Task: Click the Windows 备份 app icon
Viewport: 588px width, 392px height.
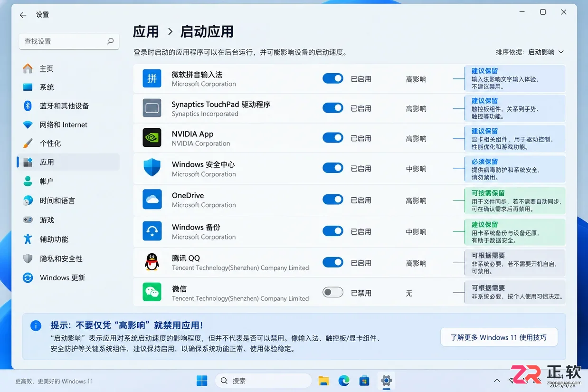Action: [x=152, y=231]
